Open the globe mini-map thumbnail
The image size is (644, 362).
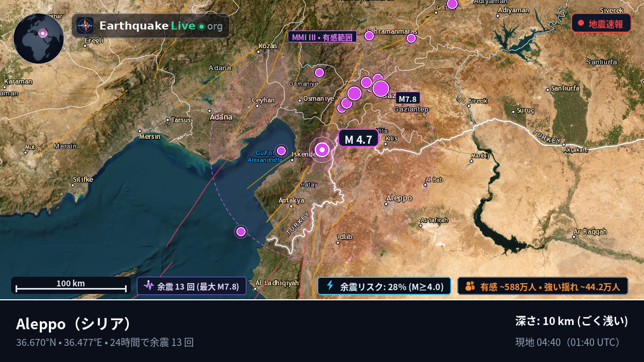pos(39,39)
